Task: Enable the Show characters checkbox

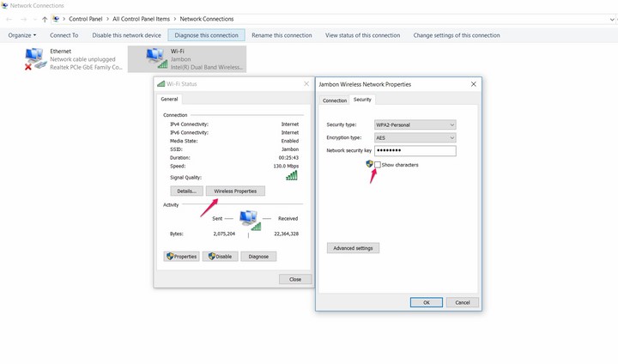Action: click(x=378, y=165)
